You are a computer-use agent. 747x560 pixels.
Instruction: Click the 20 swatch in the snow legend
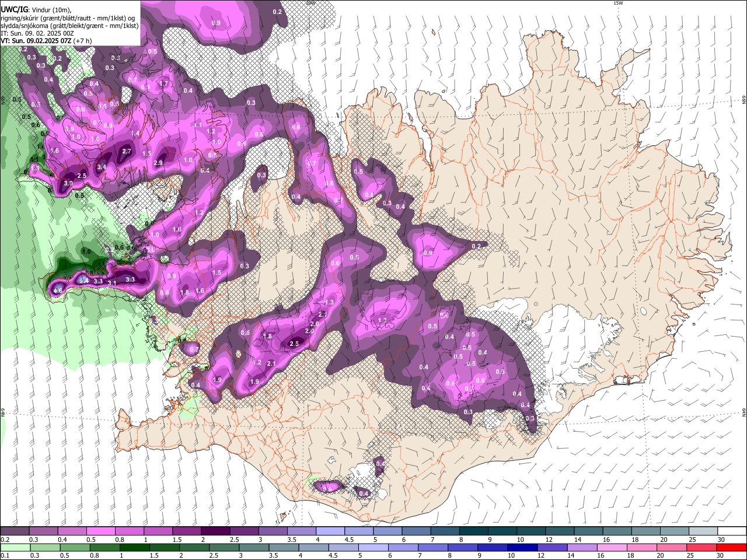(x=674, y=531)
